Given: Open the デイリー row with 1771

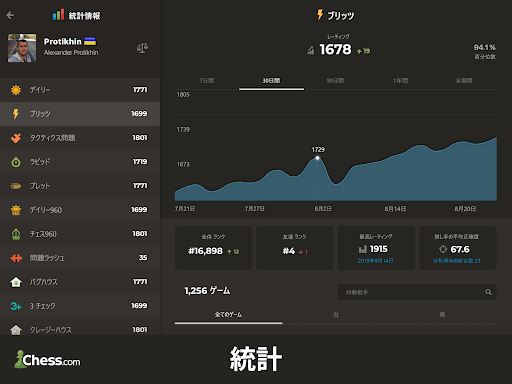Looking at the screenshot, I should click(x=80, y=90).
